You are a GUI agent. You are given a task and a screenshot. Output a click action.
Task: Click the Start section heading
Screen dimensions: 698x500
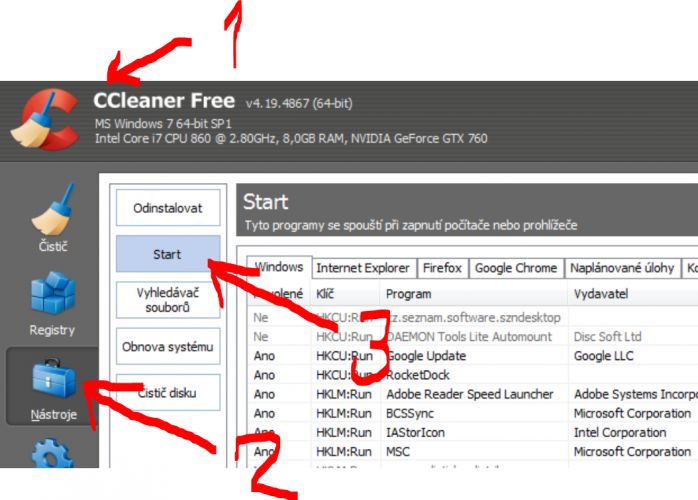click(266, 202)
